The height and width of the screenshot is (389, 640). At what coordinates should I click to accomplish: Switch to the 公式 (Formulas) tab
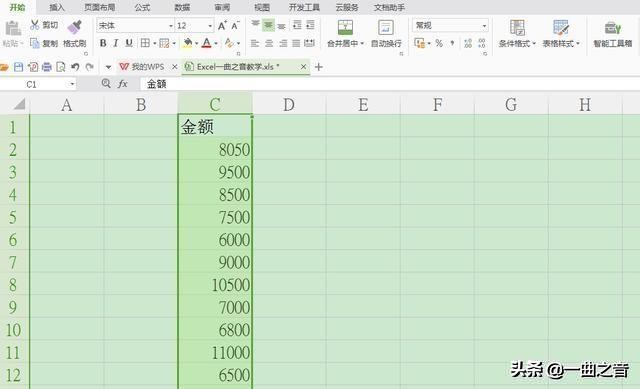[x=142, y=7]
